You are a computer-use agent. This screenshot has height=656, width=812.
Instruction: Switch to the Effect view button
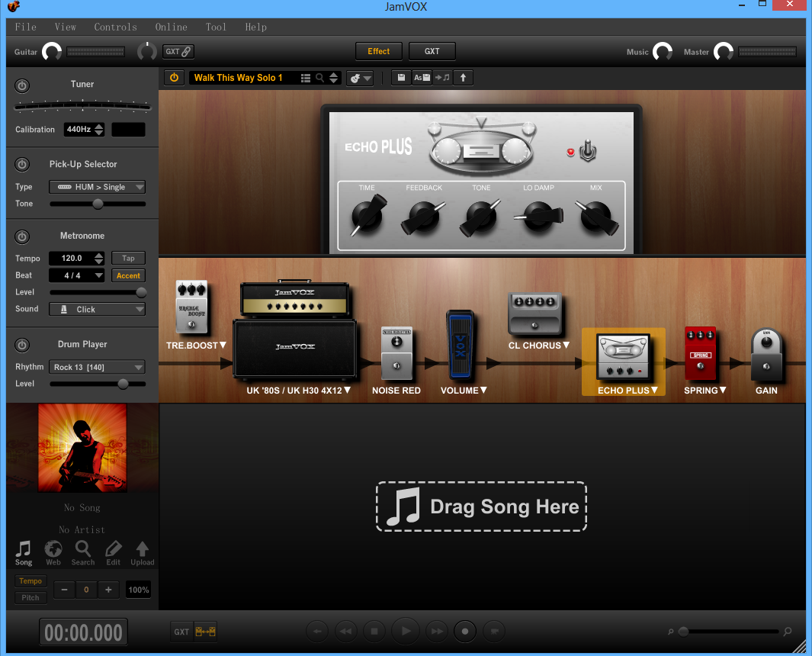tap(379, 51)
